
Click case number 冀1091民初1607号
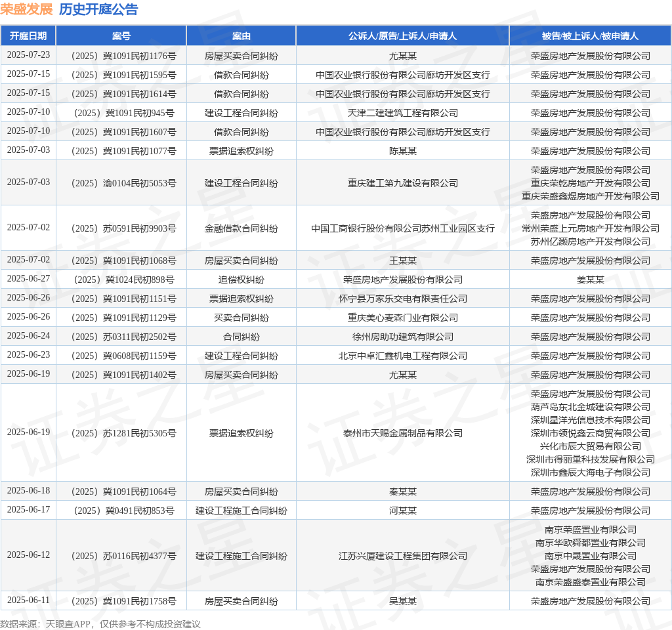pyautogui.click(x=139, y=132)
